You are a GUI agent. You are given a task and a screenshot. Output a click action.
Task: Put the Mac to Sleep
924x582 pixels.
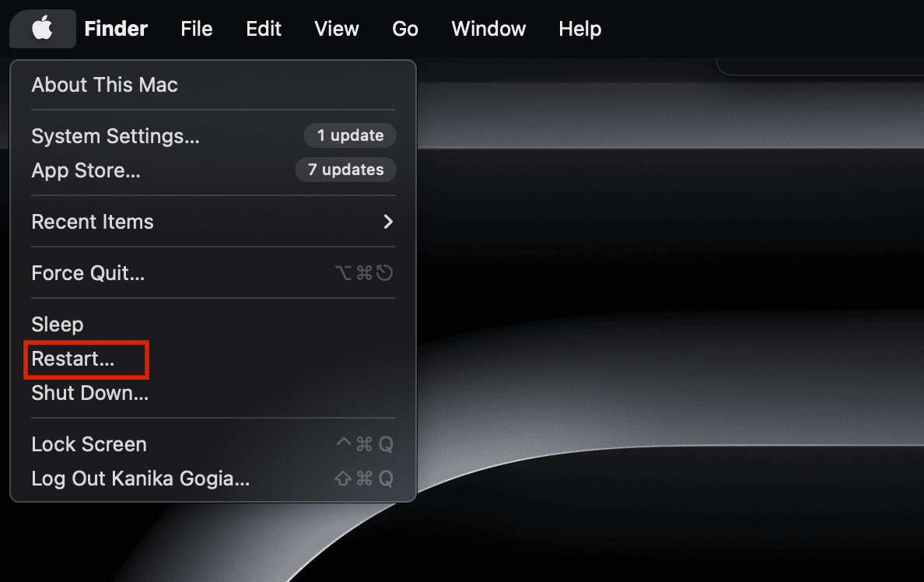(57, 324)
